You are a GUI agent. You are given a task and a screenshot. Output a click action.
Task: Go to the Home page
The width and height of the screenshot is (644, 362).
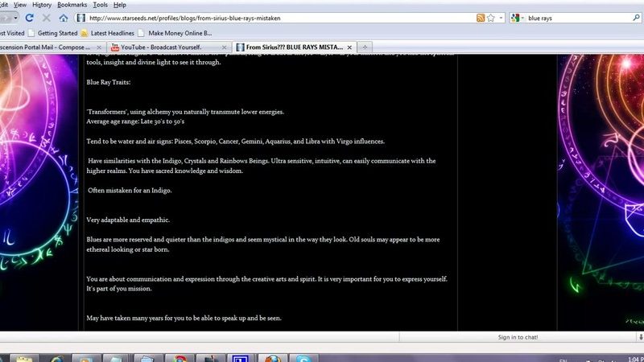64,18
